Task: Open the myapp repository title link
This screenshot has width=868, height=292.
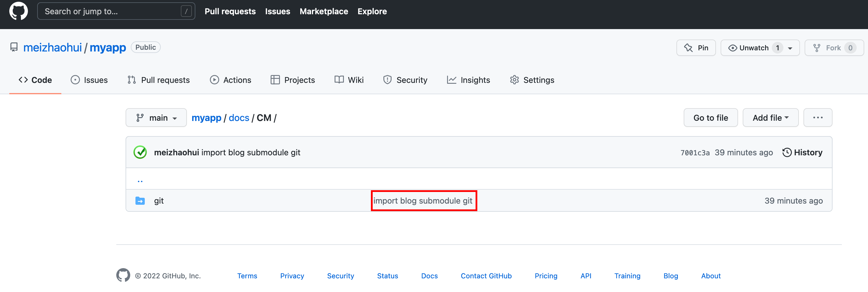Action: [x=108, y=47]
